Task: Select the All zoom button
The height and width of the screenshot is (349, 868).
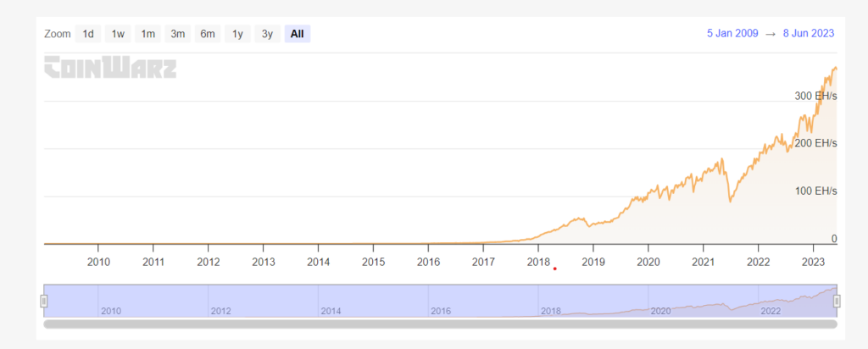Action: 298,34
